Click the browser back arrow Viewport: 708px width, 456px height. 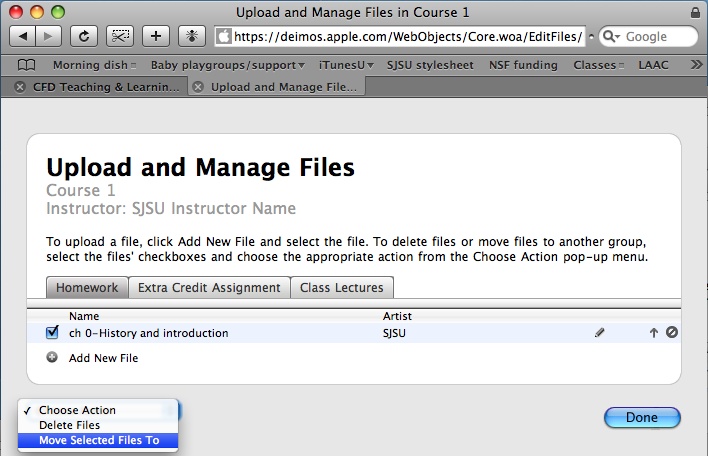[x=23, y=36]
